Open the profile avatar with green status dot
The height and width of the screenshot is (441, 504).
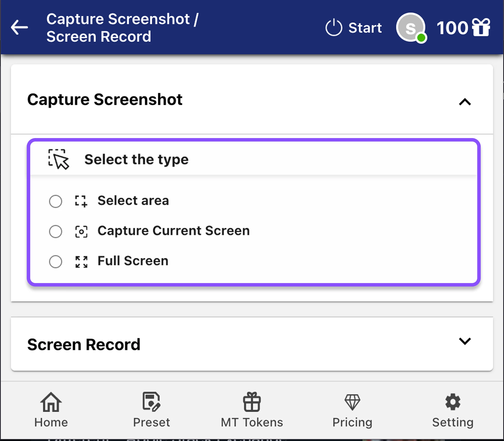[x=411, y=27]
